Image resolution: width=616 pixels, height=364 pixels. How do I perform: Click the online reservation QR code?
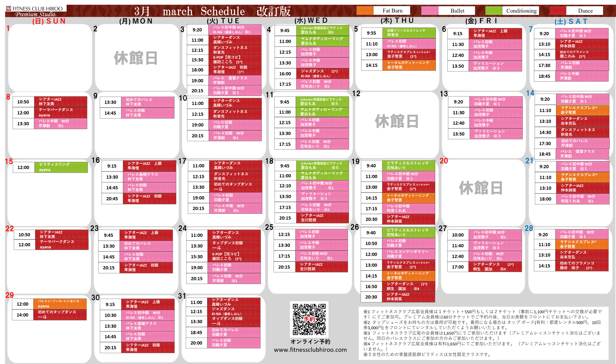click(x=309, y=319)
